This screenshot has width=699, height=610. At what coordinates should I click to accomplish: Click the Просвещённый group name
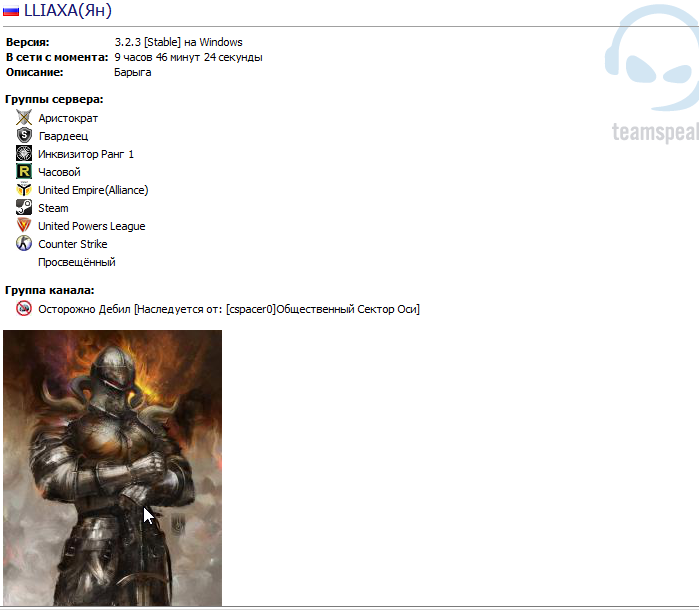pyautogui.click(x=77, y=262)
